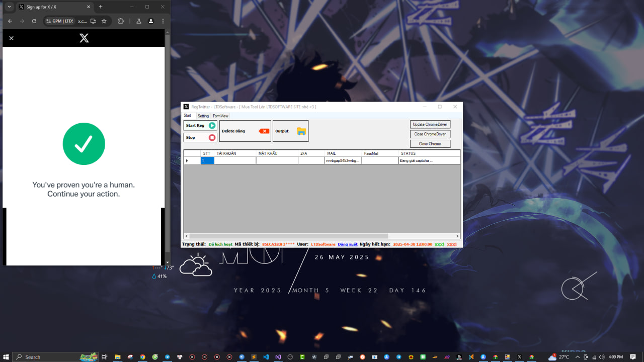Click the 'Đang giải captcha' status cell
This screenshot has width=644, height=362.
429,160
